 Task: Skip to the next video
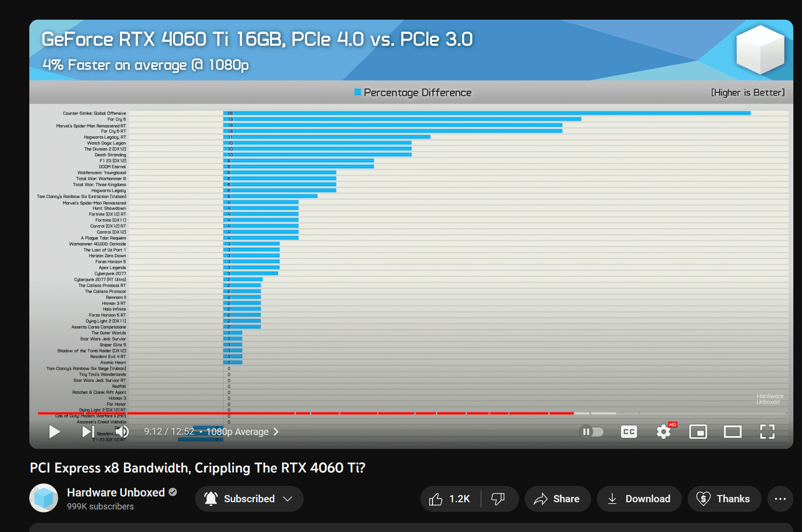tap(87, 432)
